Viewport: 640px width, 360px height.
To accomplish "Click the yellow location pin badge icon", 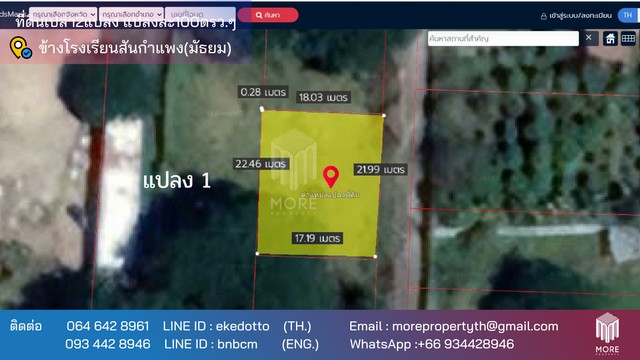I will point(20,48).
